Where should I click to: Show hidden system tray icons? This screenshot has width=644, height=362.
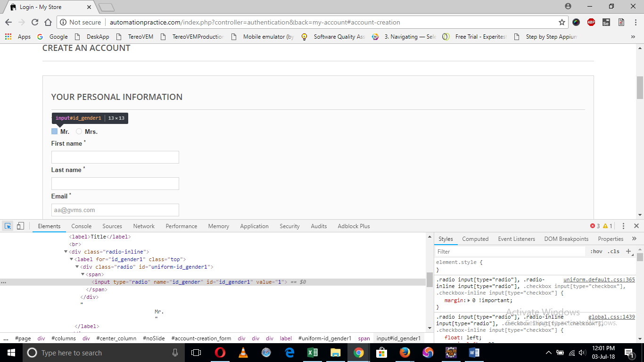(x=548, y=353)
